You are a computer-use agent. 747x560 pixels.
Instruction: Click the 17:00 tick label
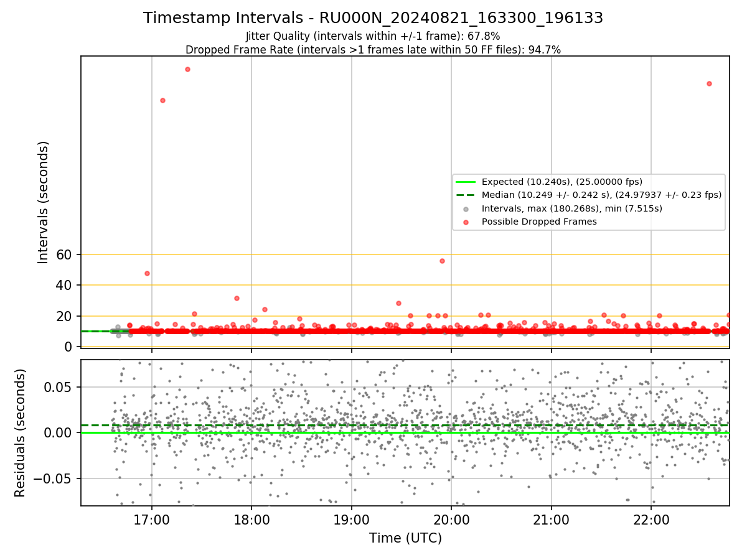pos(152,520)
